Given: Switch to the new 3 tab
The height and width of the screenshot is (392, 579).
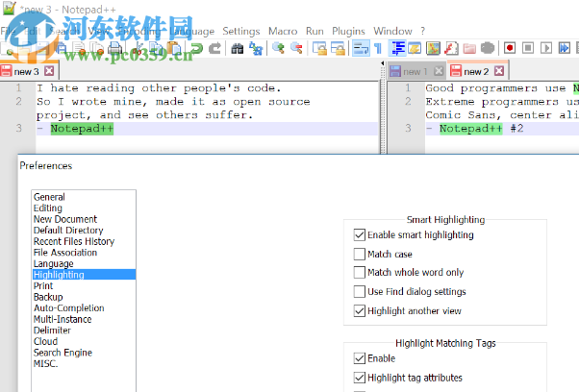Looking at the screenshot, I should click(26, 71).
